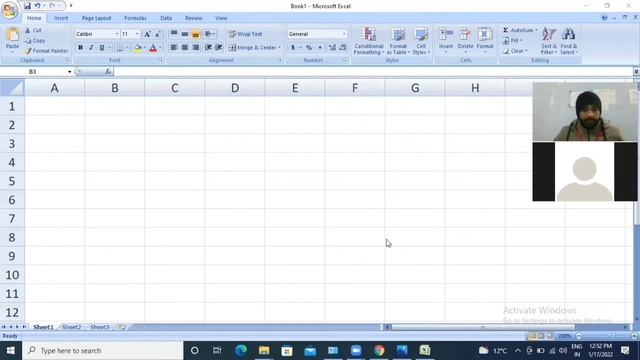Switch to the Page Layout tab
The image size is (640, 360).
[96, 18]
